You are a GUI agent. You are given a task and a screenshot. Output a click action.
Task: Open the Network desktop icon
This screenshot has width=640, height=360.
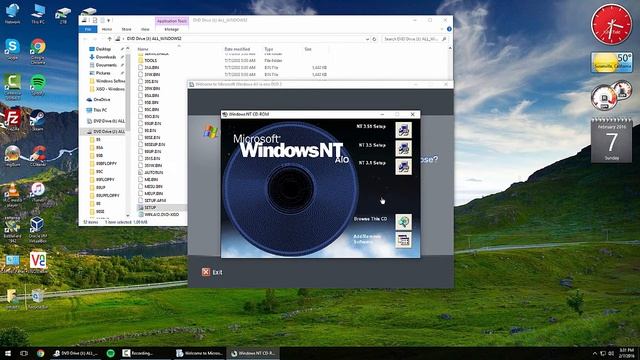[x=13, y=13]
